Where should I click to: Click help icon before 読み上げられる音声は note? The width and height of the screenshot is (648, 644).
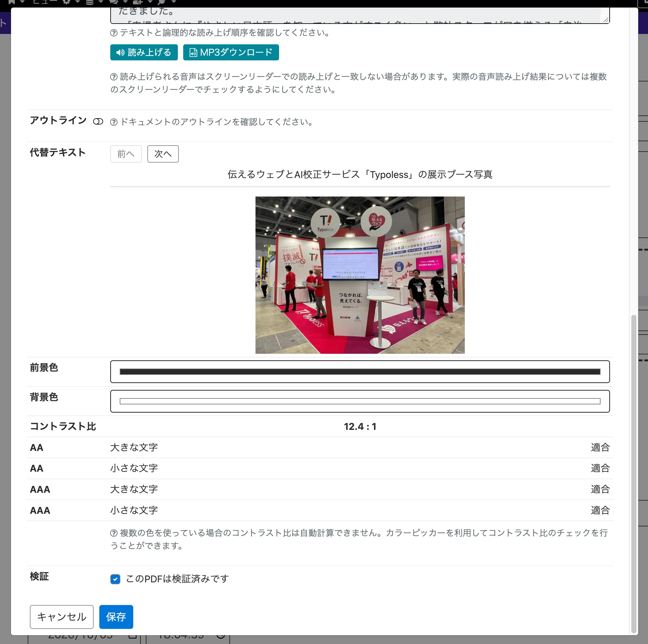click(x=114, y=77)
